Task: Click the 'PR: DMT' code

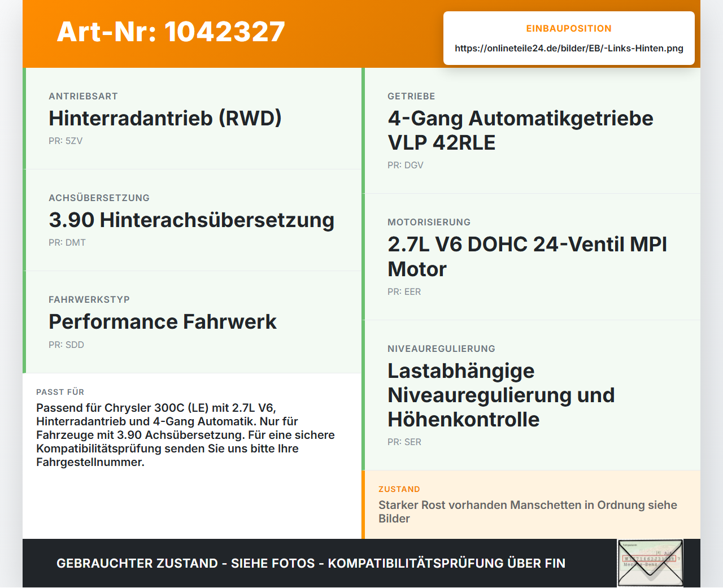Action: coord(67,242)
